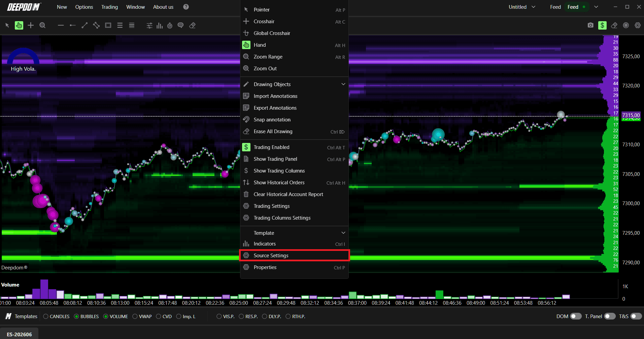Click the Templates button at bottom
Viewport: 644px width, 339px height.
pyautogui.click(x=21, y=316)
